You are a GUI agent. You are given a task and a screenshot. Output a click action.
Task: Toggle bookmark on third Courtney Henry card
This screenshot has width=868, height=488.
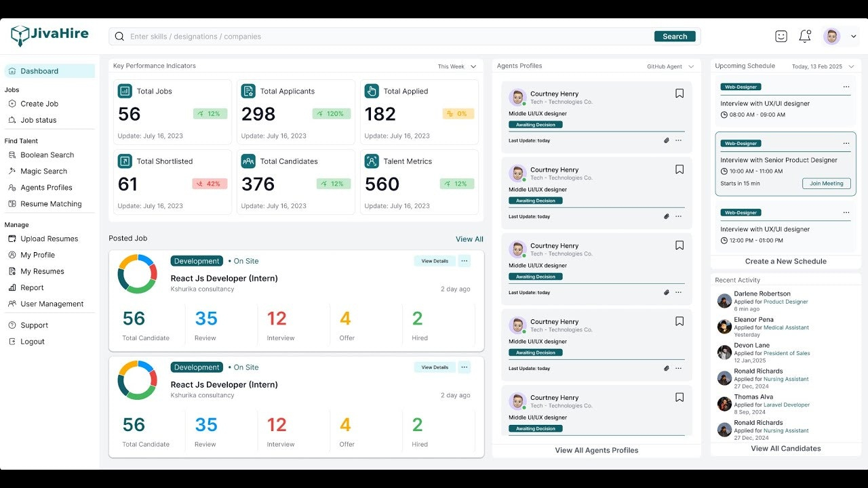pos(679,245)
